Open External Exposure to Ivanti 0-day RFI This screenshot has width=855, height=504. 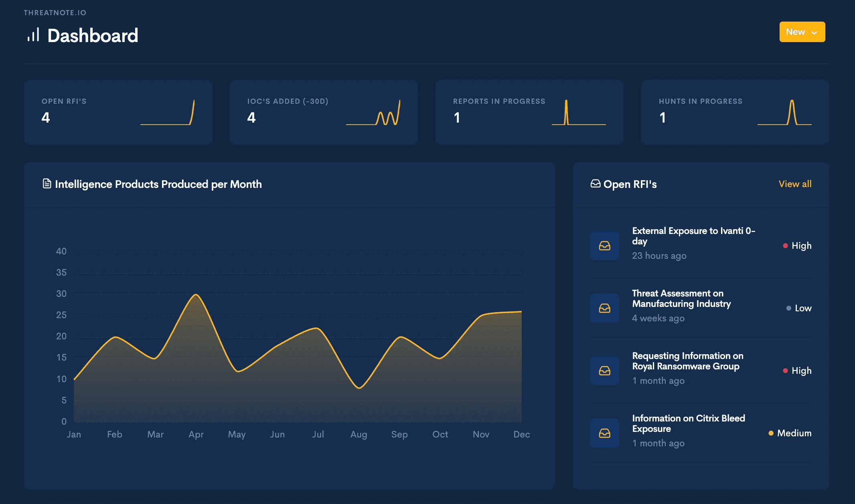[693, 236]
